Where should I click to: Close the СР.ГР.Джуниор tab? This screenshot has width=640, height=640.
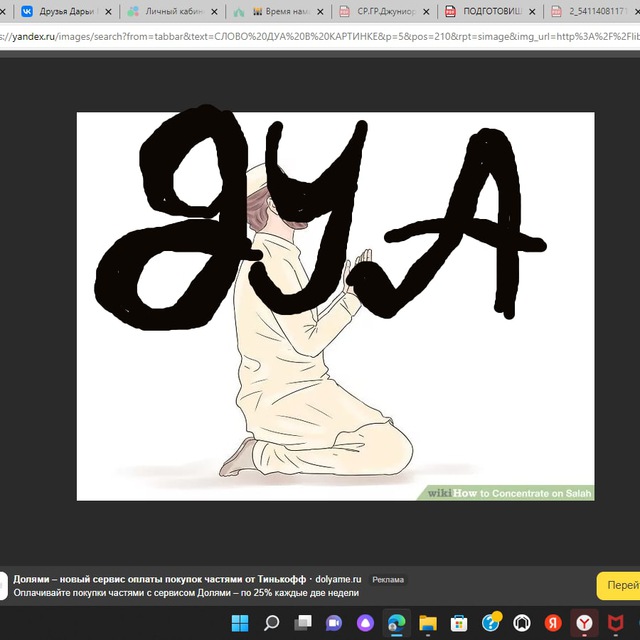[x=426, y=12]
